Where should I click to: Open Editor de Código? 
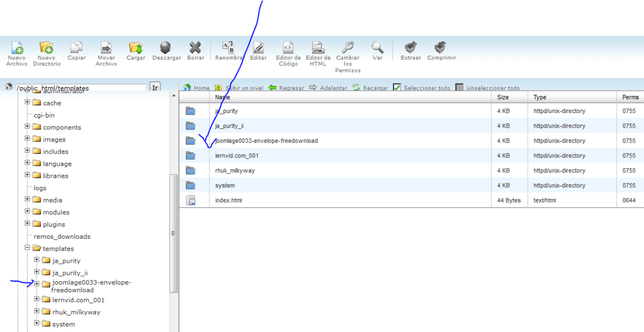click(x=288, y=47)
